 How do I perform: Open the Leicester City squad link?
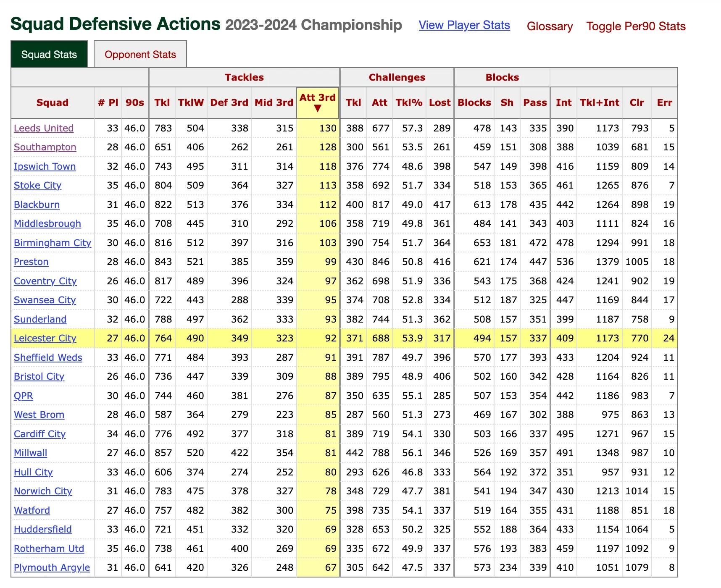tap(45, 338)
